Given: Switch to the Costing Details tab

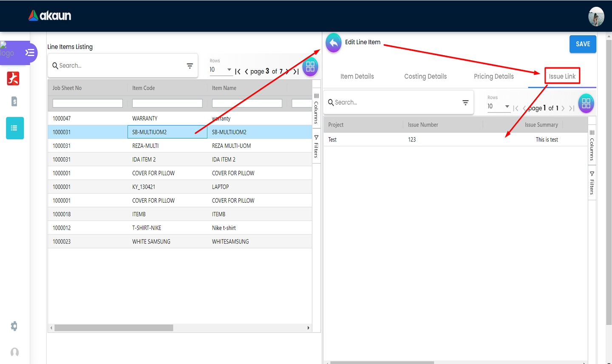Looking at the screenshot, I should pyautogui.click(x=425, y=76).
